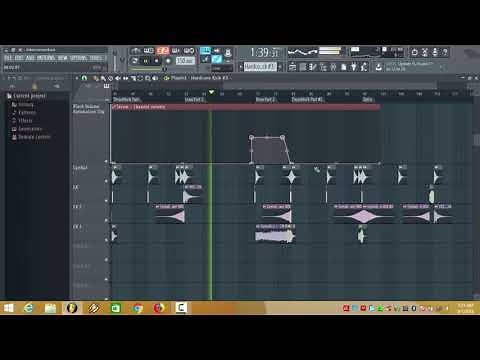Select the Cymbal track label
Image resolution: width=480 pixels, height=360 pixels.
80,167
